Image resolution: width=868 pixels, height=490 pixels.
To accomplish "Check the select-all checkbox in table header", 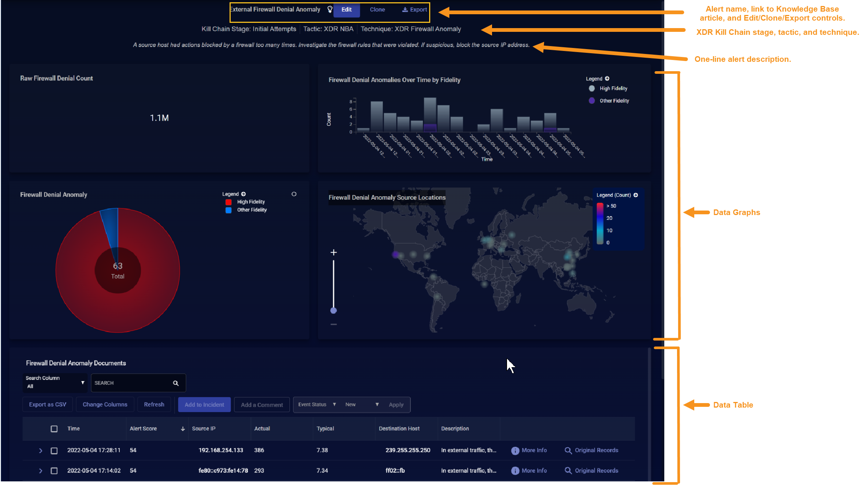I will click(x=54, y=429).
